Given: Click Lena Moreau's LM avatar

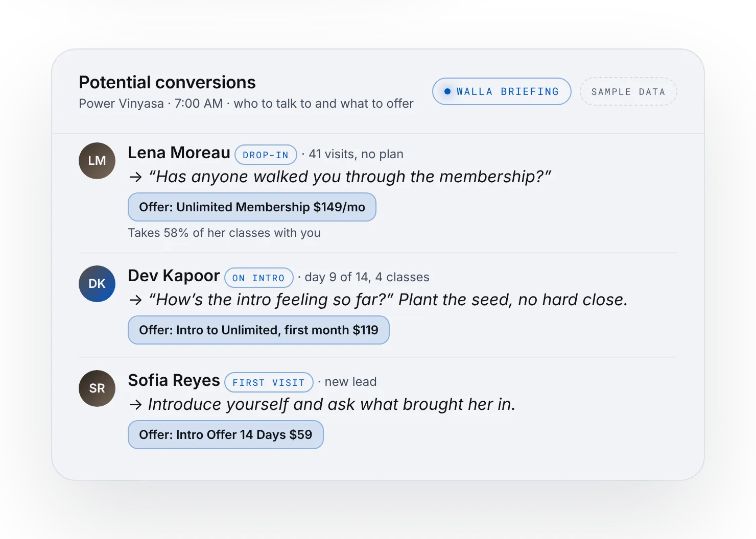Looking at the screenshot, I should click(x=97, y=161).
